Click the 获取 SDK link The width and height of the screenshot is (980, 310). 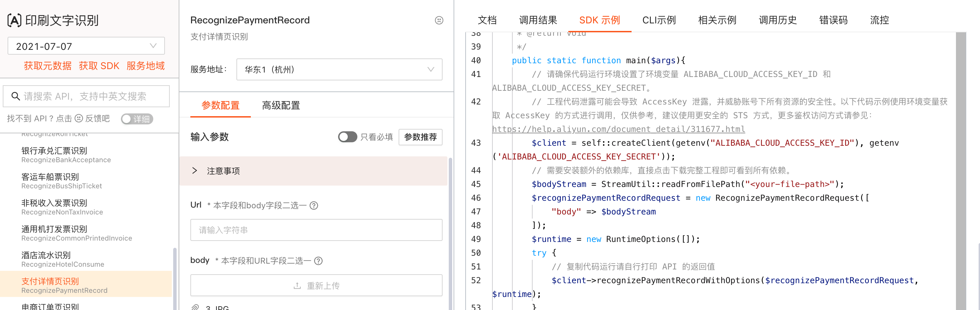(x=99, y=66)
